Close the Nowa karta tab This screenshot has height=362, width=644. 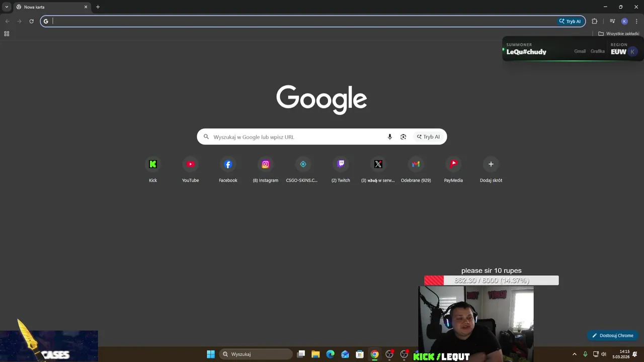[86, 7]
